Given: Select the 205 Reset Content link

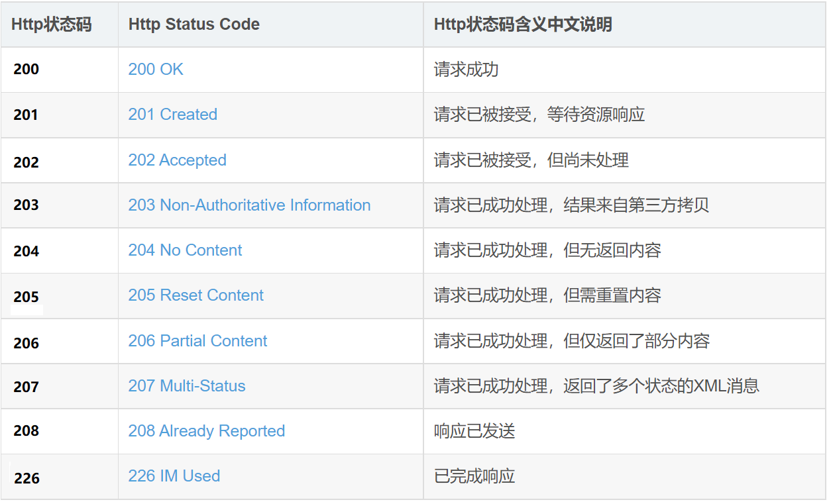Looking at the screenshot, I should click(195, 295).
